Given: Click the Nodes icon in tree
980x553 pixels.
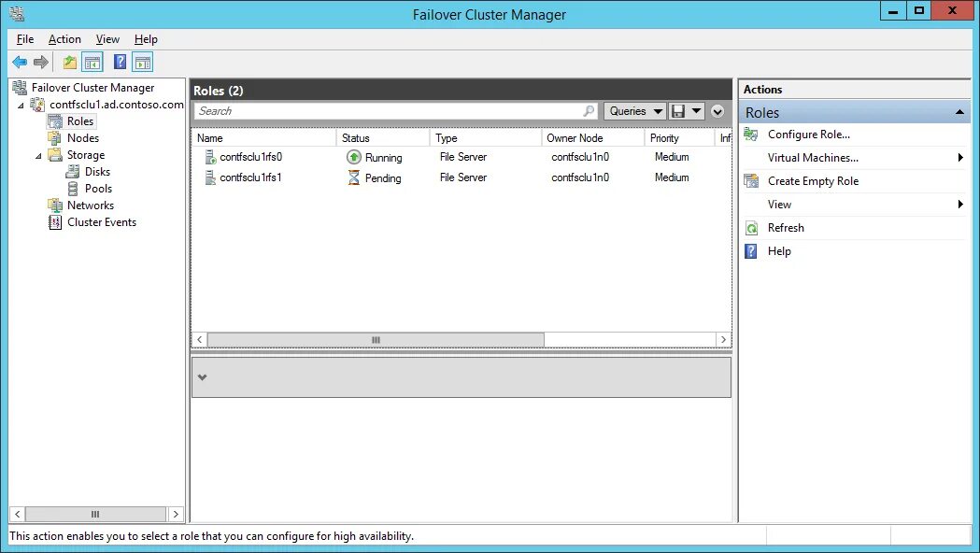Looking at the screenshot, I should pyautogui.click(x=56, y=138).
